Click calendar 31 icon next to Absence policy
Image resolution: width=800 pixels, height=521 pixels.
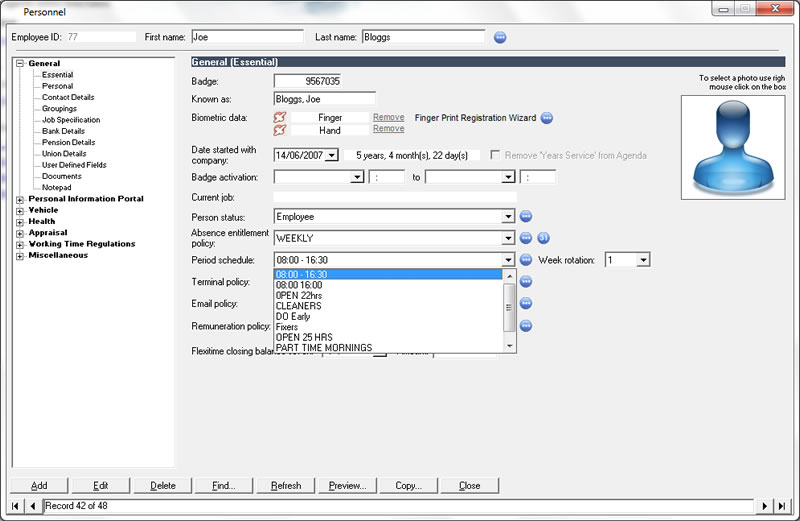[544, 238]
